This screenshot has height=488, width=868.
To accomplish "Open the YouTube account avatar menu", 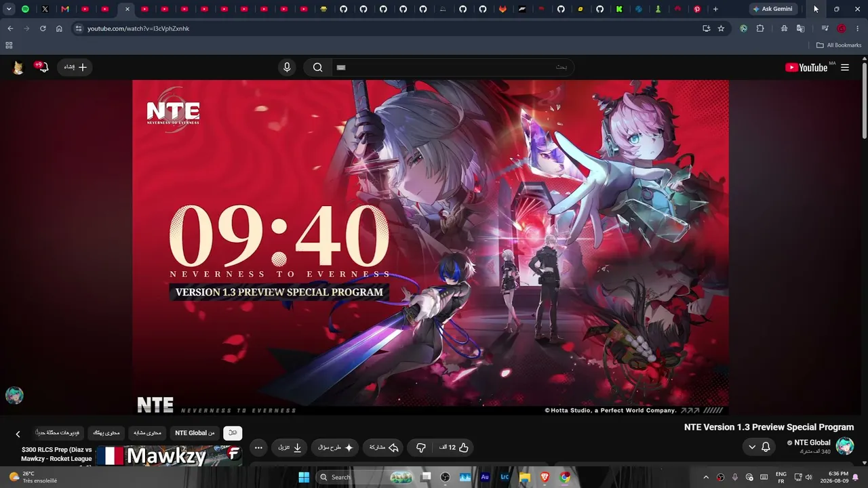I will pyautogui.click(x=18, y=67).
